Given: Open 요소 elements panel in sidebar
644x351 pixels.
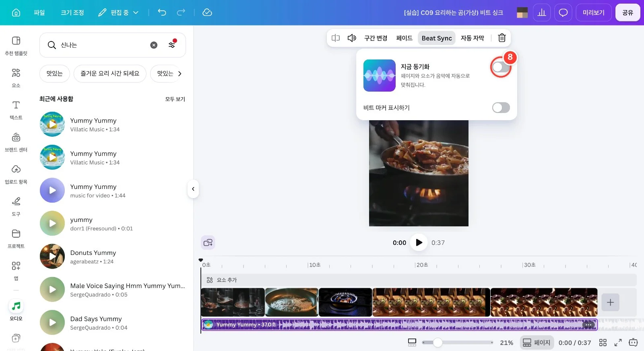Looking at the screenshot, I should pyautogui.click(x=16, y=78).
